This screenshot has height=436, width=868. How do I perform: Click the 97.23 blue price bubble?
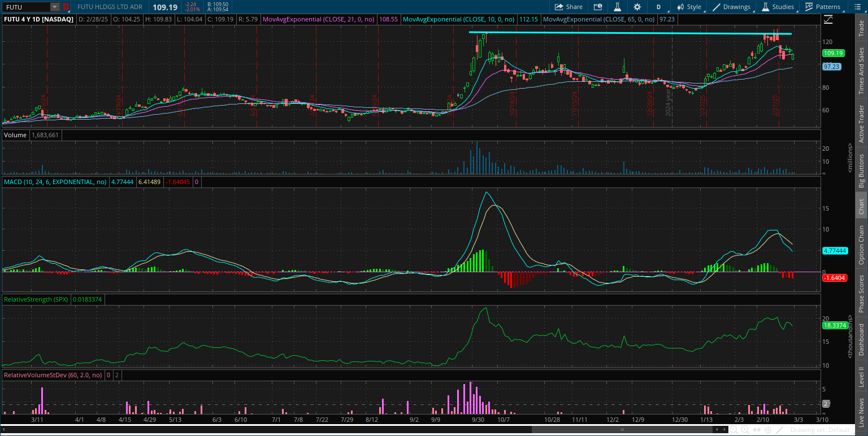point(832,67)
